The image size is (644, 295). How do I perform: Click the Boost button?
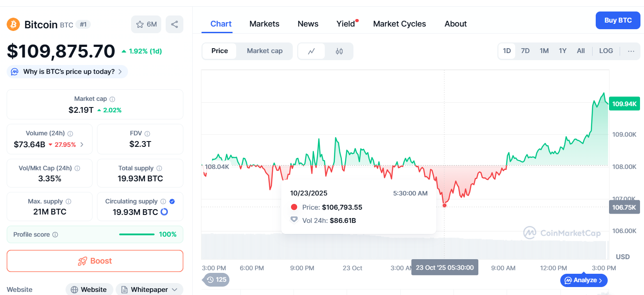click(x=95, y=261)
